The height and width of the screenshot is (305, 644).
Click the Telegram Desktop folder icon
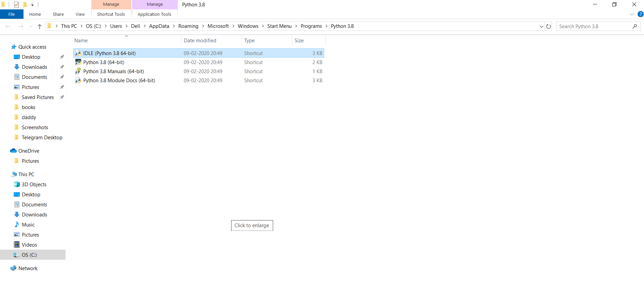(x=17, y=137)
